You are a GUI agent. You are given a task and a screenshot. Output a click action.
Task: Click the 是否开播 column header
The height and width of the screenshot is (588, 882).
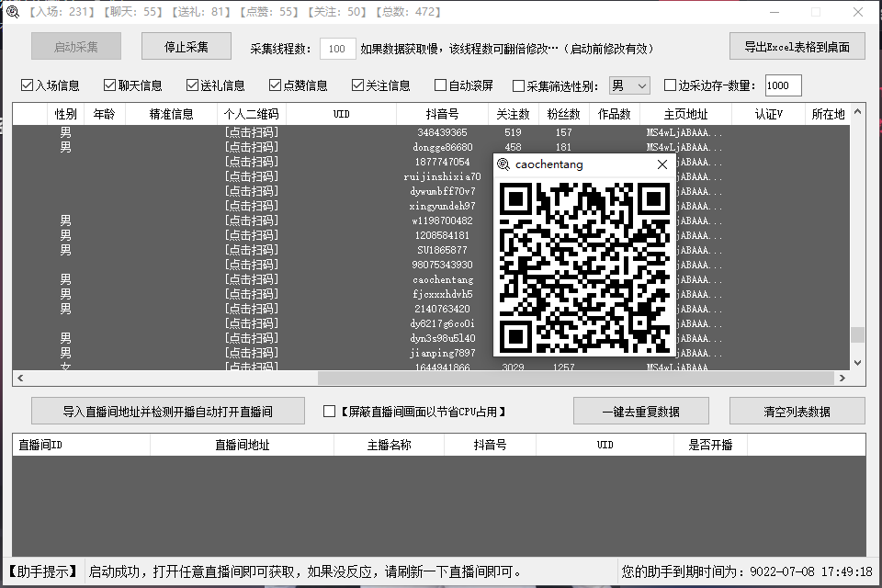coord(710,445)
